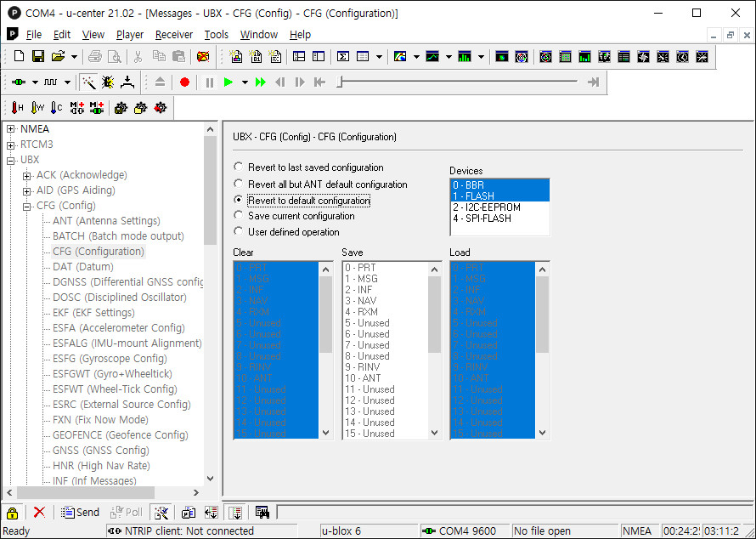Image resolution: width=756 pixels, height=539 pixels.
Task: Open the Help menu
Action: (300, 35)
